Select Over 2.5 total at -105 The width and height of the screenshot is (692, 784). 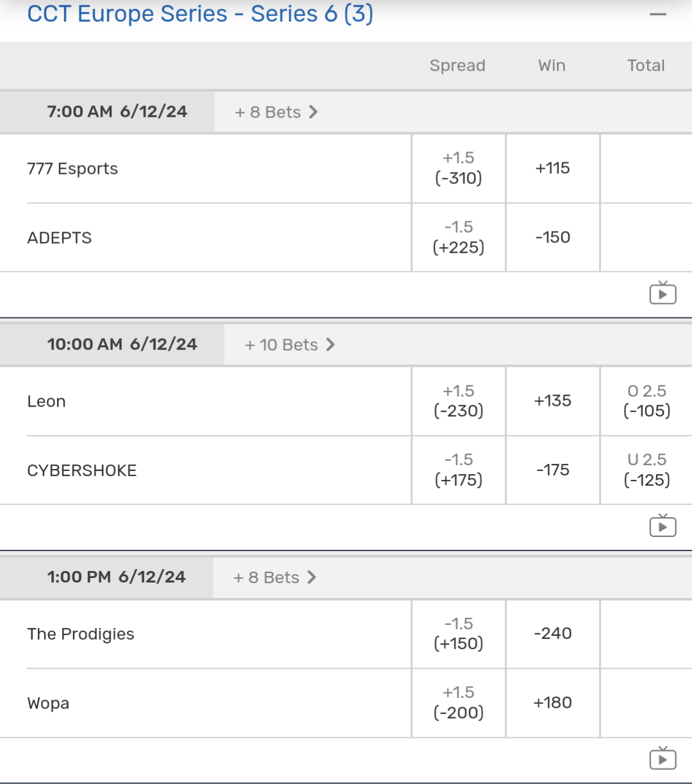(x=646, y=401)
